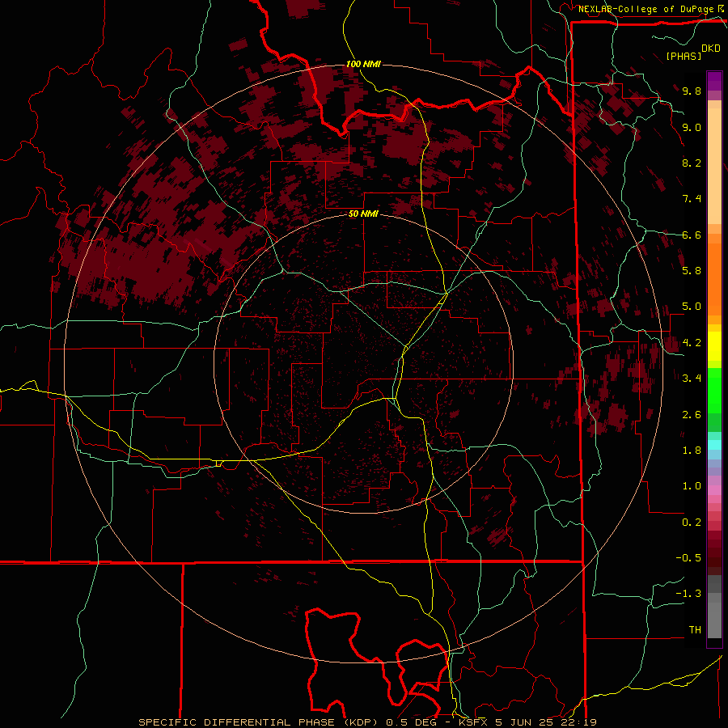The height and width of the screenshot is (728, 728).
Task: Click the 22:19 timestamp
Action: tap(578, 722)
